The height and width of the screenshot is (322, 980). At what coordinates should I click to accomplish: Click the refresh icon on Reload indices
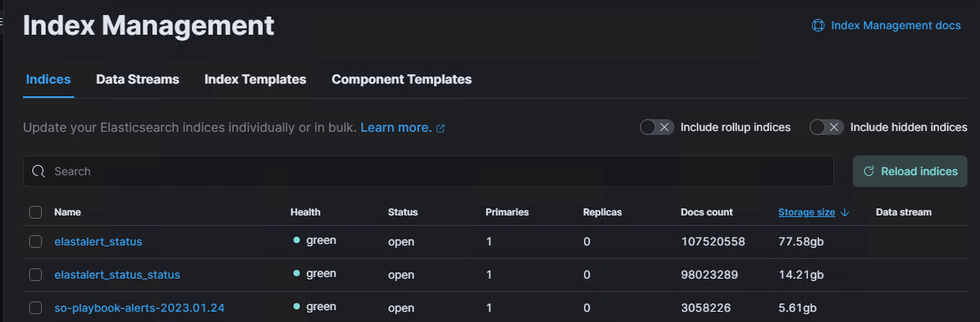[x=869, y=171]
